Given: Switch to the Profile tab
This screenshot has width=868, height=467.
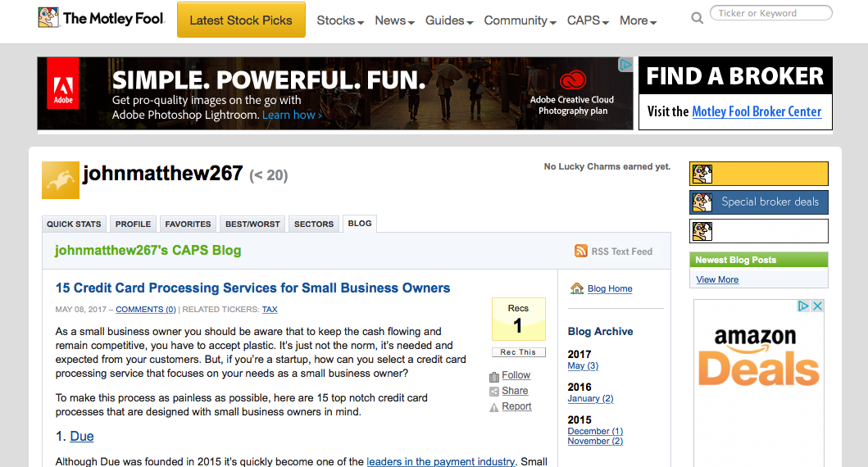Looking at the screenshot, I should 133,224.
